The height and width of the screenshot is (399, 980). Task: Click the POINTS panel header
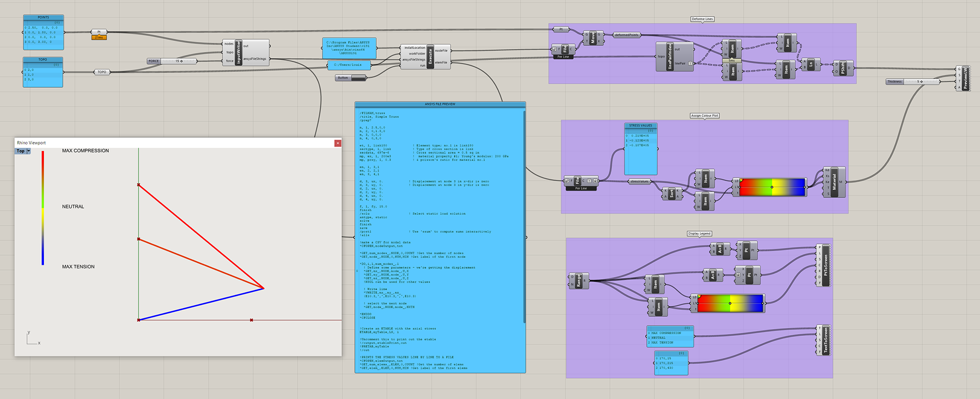[43, 17]
